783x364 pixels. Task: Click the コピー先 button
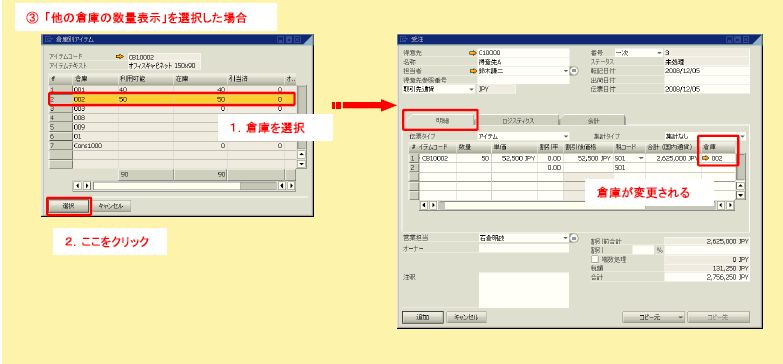point(719,317)
